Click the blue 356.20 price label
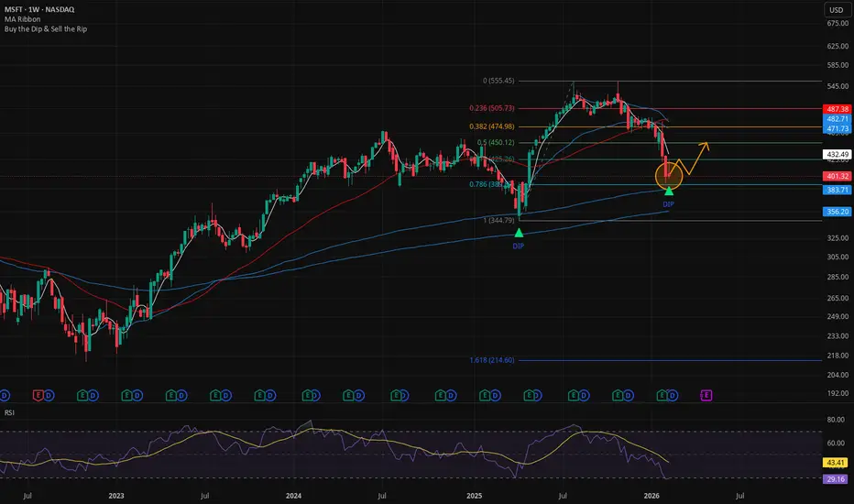 [x=837, y=212]
